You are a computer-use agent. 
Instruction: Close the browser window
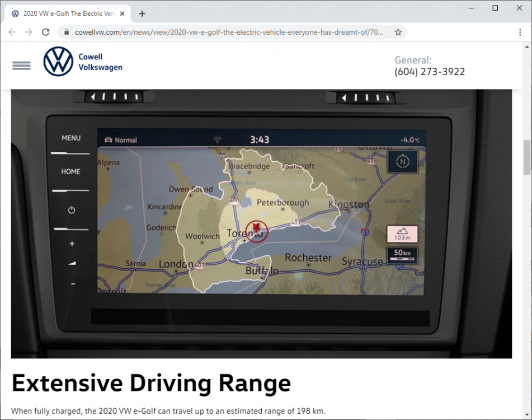(x=519, y=8)
